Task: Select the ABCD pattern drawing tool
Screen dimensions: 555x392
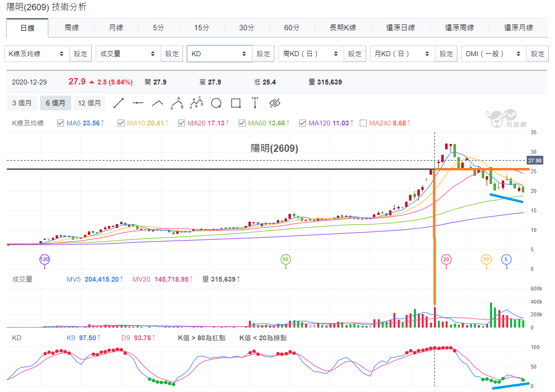Action: [196, 103]
